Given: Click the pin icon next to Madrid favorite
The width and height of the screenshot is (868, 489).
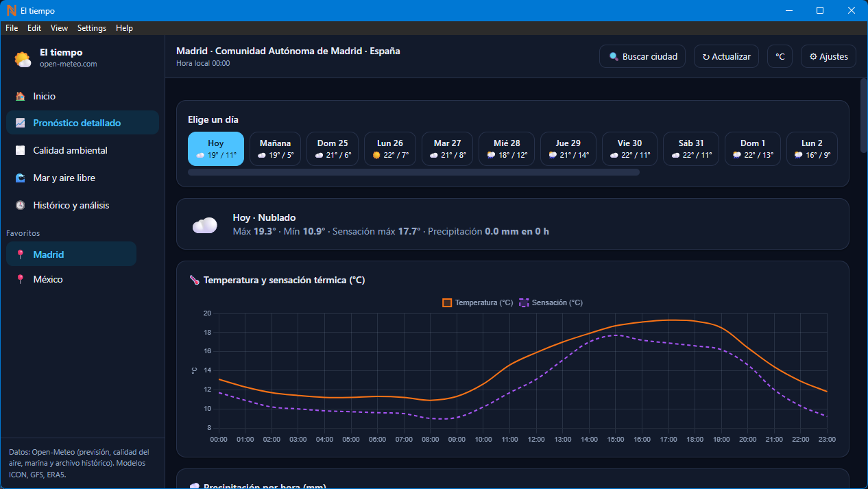Looking at the screenshot, I should coord(21,254).
